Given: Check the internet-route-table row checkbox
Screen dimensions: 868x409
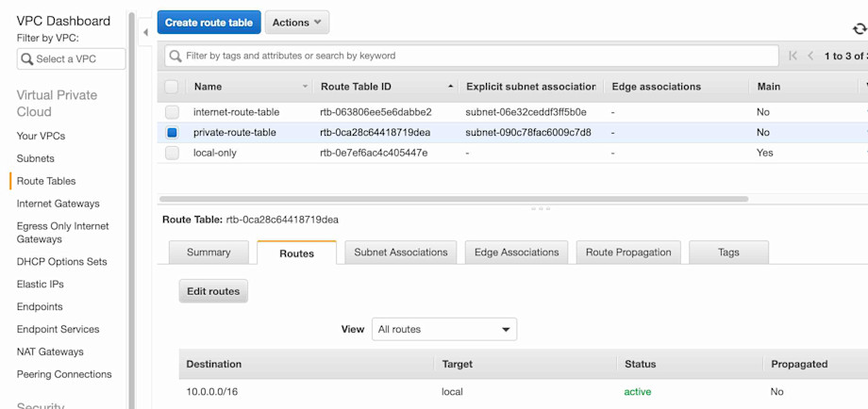Looking at the screenshot, I should tap(172, 112).
